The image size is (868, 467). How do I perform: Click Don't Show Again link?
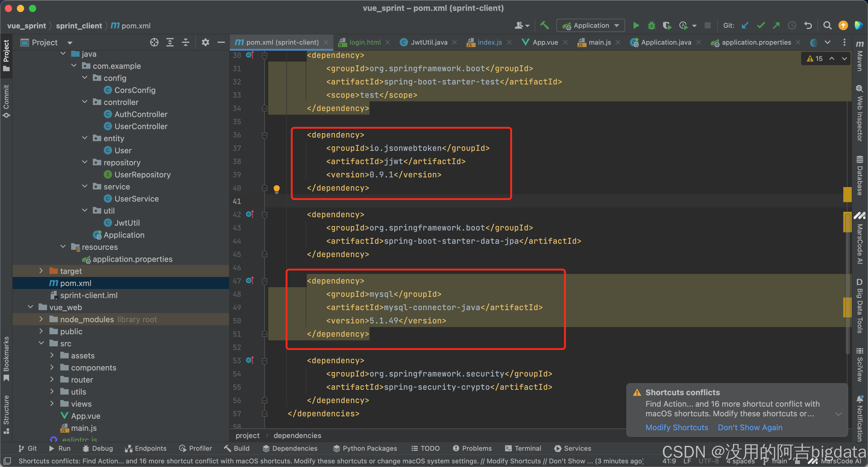(x=750, y=427)
